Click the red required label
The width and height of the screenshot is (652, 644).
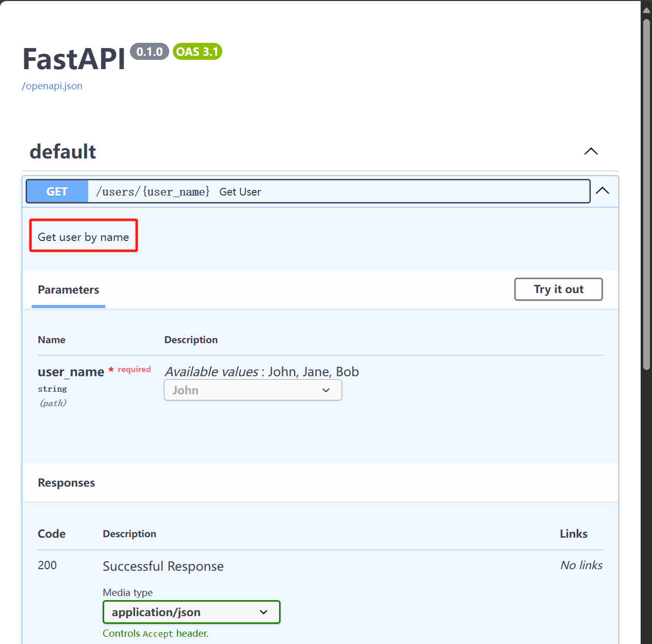point(135,369)
